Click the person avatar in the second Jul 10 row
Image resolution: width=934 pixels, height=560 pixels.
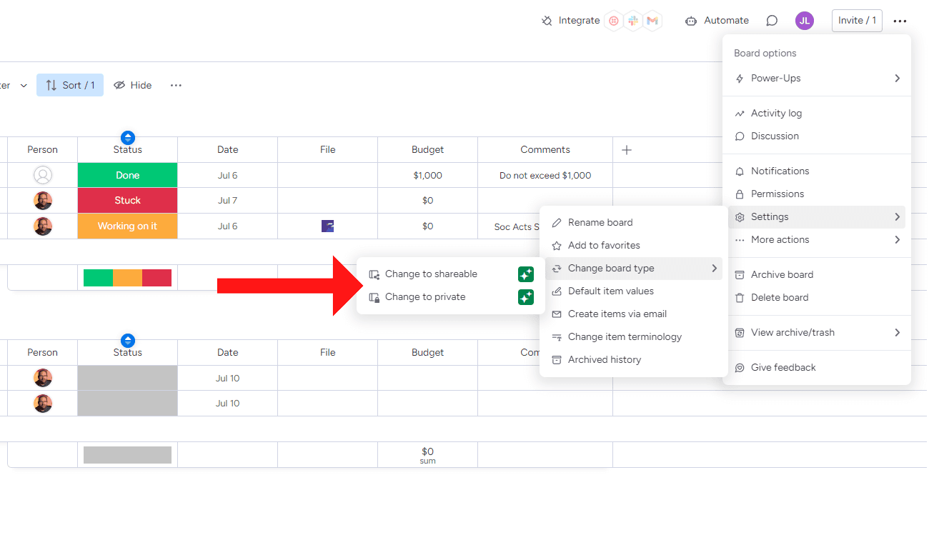(x=43, y=403)
